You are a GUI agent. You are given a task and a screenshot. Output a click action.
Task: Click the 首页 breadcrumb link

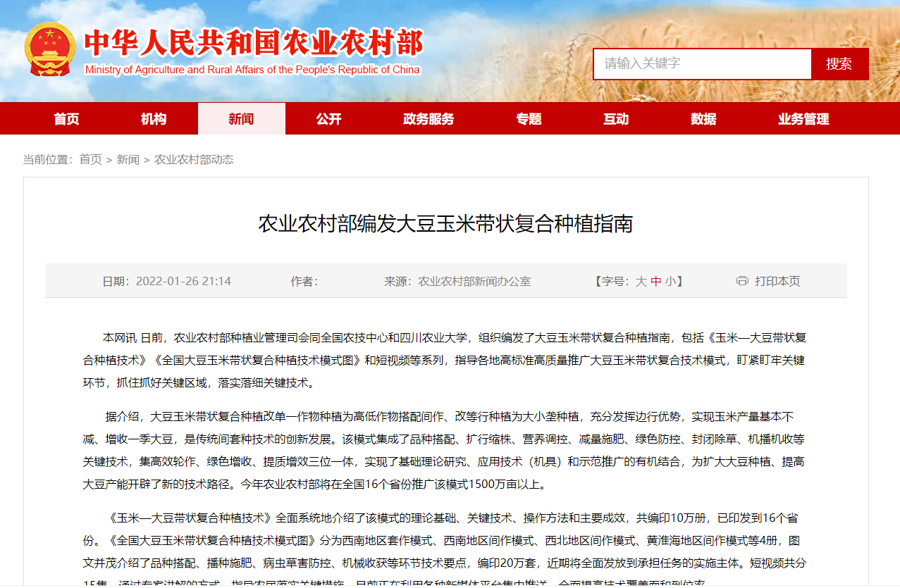click(x=90, y=160)
